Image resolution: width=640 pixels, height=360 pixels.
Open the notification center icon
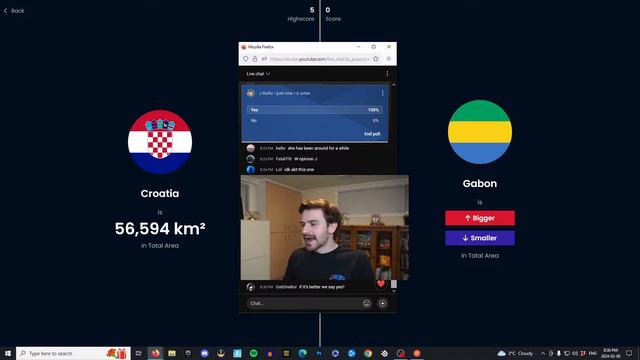(x=629, y=353)
